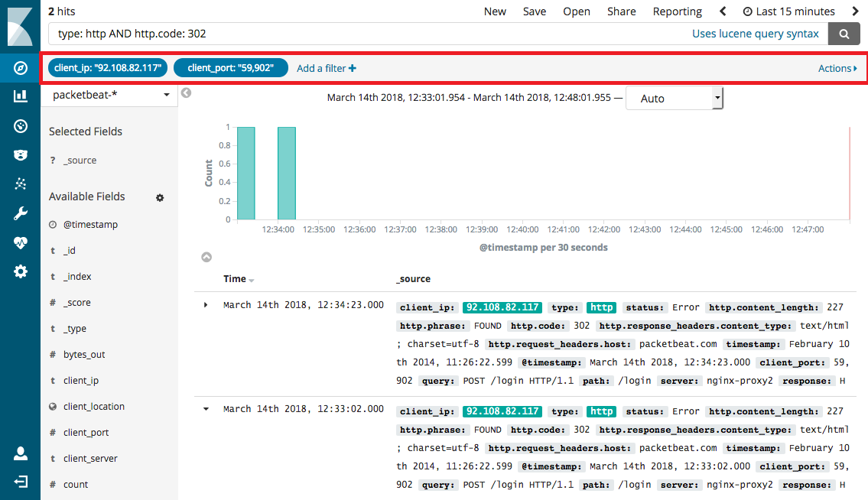868x500 pixels.
Task: Open the Discover compass icon
Action: [21, 68]
